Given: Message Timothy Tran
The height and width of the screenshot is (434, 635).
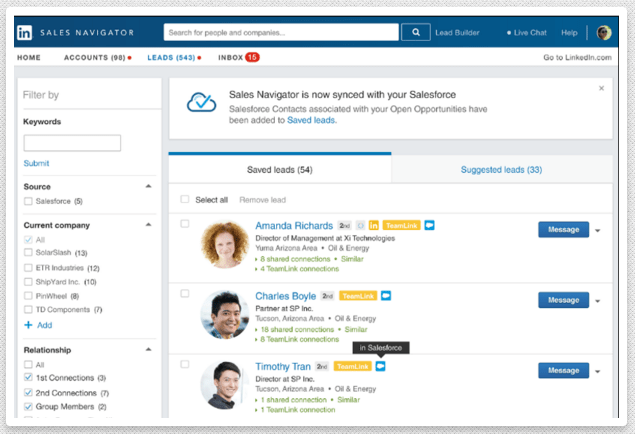Looking at the screenshot, I should coord(563,370).
